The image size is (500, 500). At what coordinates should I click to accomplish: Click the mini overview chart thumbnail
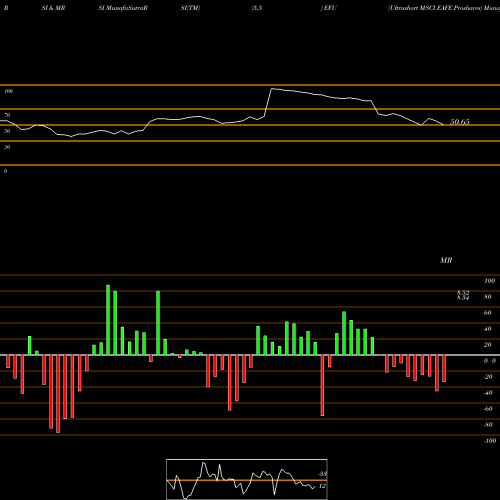[247, 479]
